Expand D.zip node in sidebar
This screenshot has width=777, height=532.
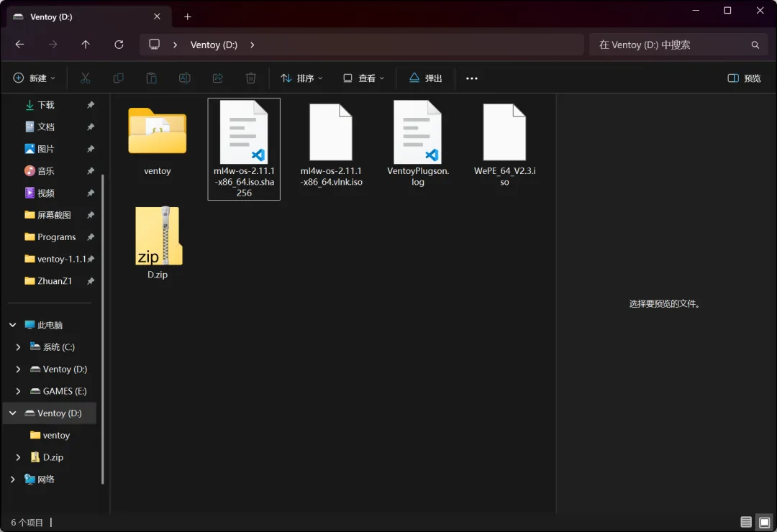(18, 457)
